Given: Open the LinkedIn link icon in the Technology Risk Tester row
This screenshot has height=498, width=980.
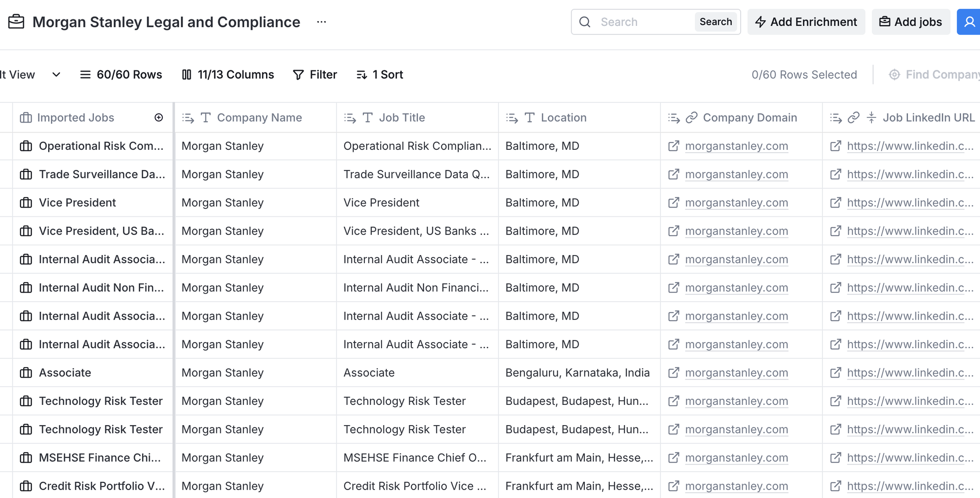Looking at the screenshot, I should tap(836, 401).
